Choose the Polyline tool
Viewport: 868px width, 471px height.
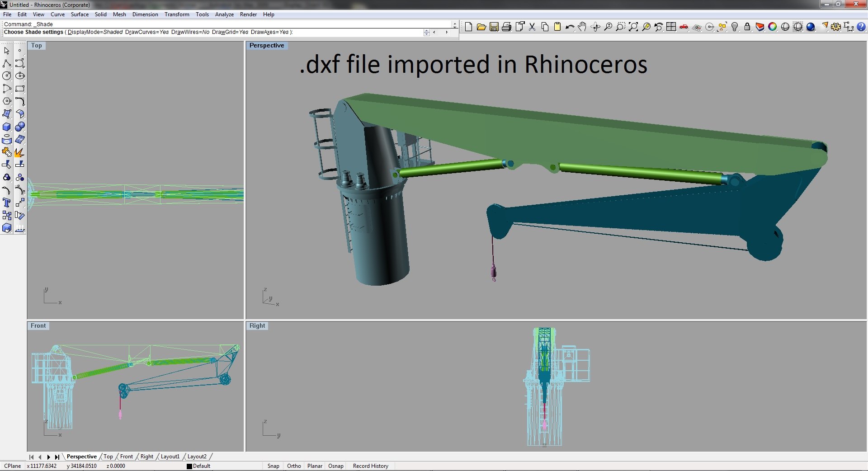click(x=7, y=63)
